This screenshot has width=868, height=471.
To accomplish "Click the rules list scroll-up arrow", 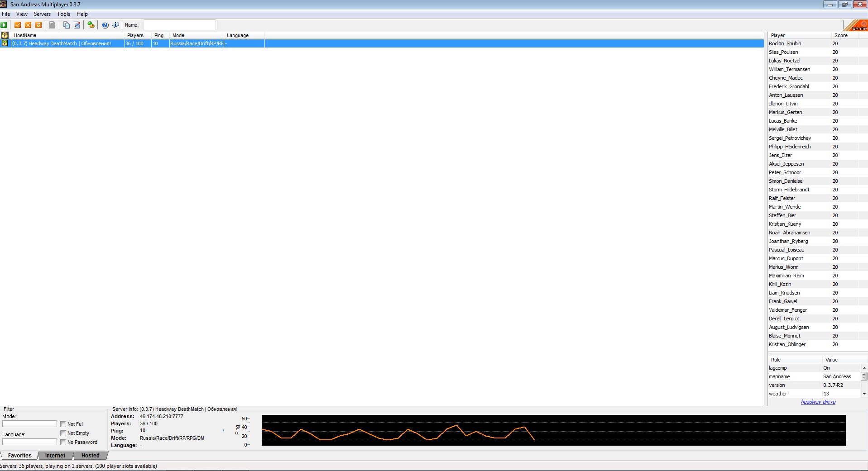I will [x=864, y=368].
